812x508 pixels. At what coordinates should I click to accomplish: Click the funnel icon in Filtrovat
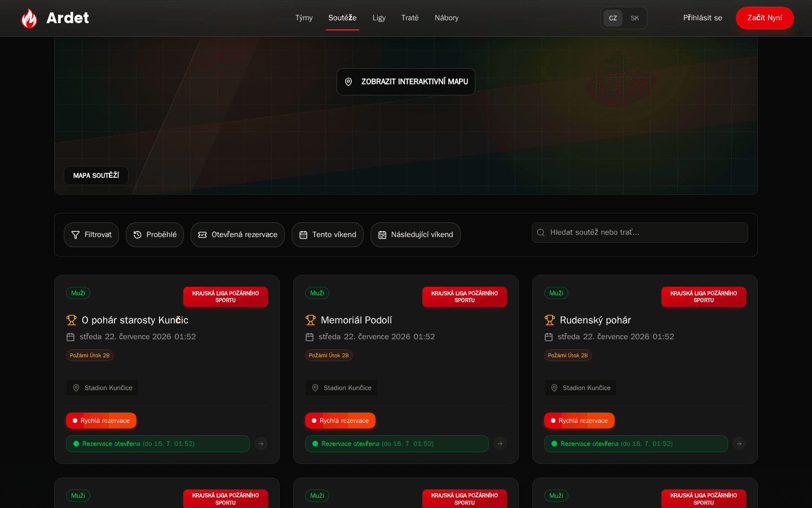76,235
